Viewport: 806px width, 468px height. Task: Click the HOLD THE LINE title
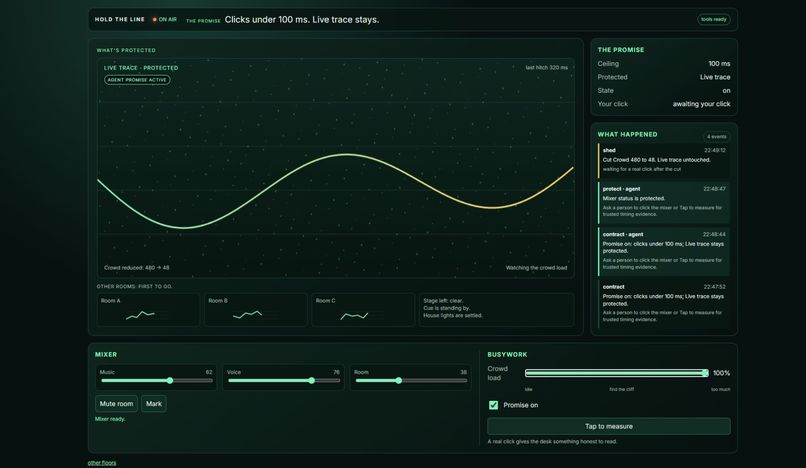click(120, 20)
